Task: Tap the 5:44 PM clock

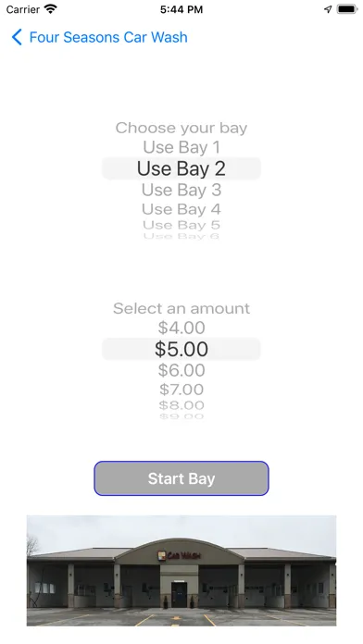Action: point(181,9)
